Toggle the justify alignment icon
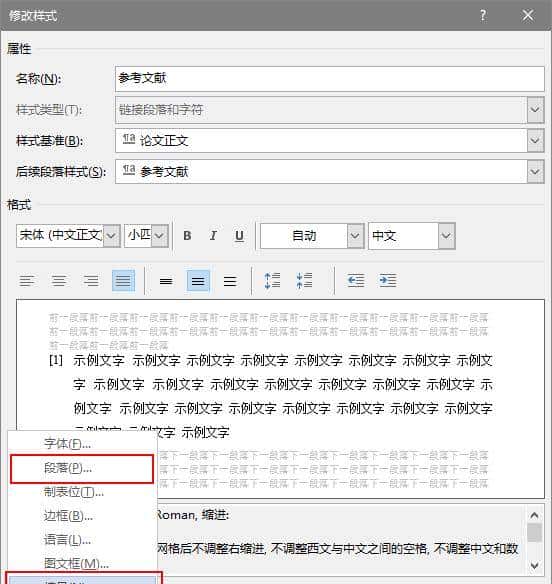The height and width of the screenshot is (584, 552). [x=123, y=281]
